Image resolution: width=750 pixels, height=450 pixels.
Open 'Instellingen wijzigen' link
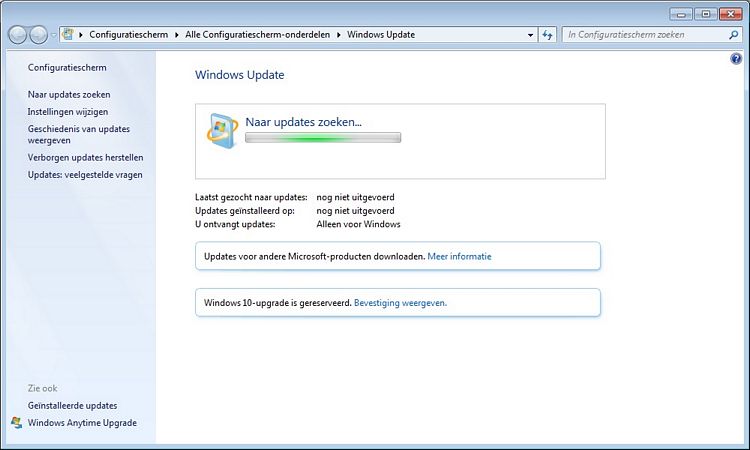(x=67, y=112)
